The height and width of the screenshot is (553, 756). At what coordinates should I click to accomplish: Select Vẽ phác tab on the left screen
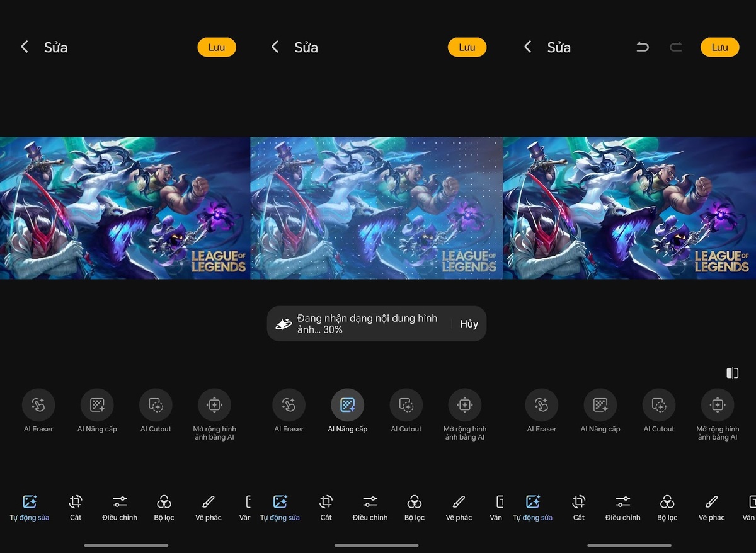tap(209, 508)
